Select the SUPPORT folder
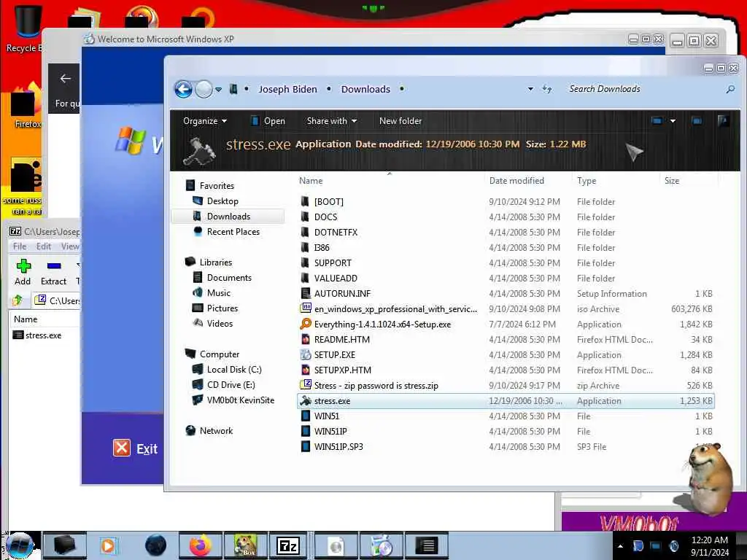Viewport: 747px width, 560px height. (x=333, y=262)
